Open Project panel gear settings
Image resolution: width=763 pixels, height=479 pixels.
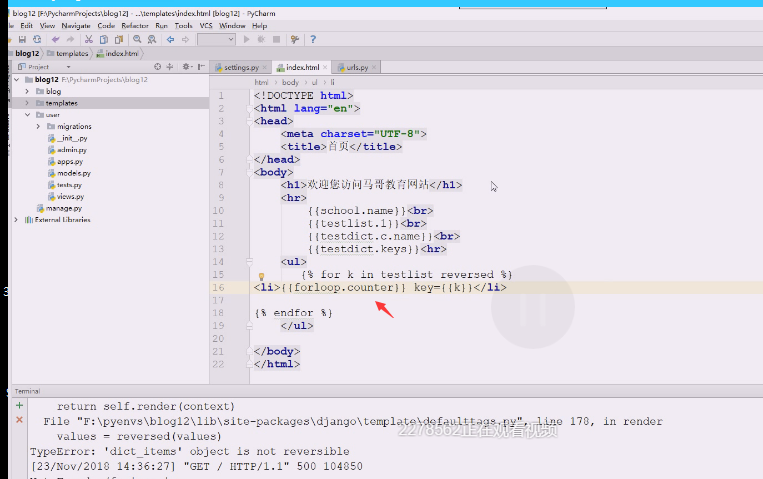[187, 67]
